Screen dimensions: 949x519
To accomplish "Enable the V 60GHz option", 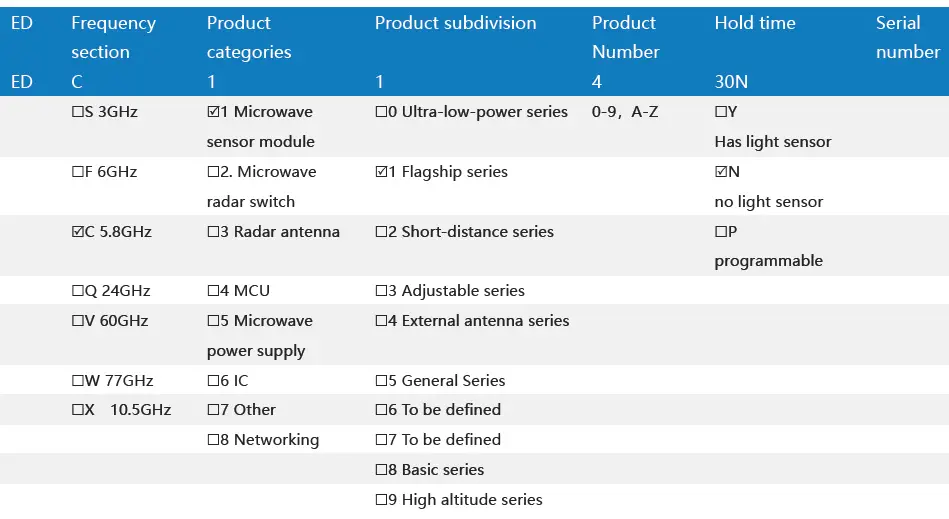I will click(77, 321).
